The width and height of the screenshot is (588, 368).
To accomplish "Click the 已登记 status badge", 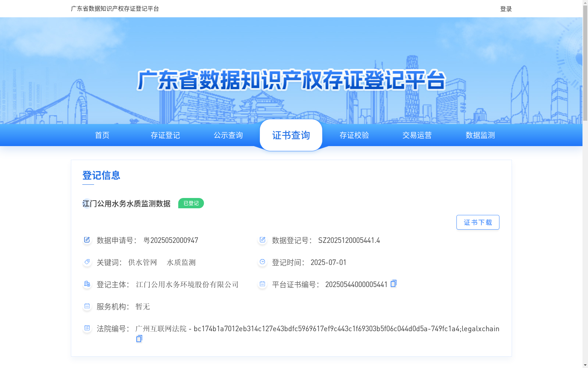I will 191,203.
